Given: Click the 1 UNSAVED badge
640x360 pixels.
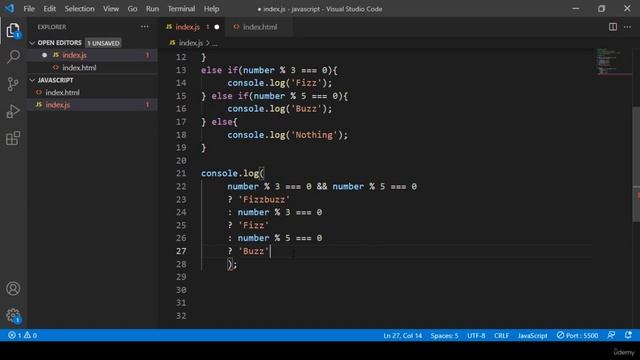Looking at the screenshot, I should (x=103, y=43).
